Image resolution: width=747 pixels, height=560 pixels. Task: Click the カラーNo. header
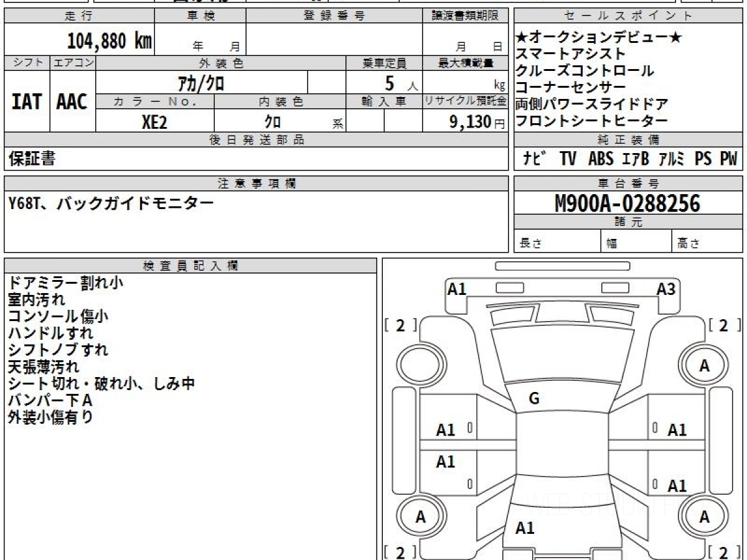point(155,101)
